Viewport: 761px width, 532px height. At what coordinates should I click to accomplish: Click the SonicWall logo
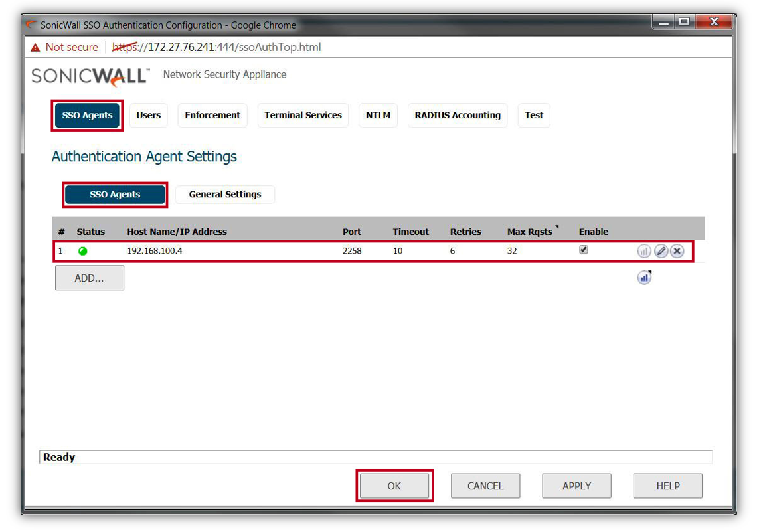coord(90,76)
